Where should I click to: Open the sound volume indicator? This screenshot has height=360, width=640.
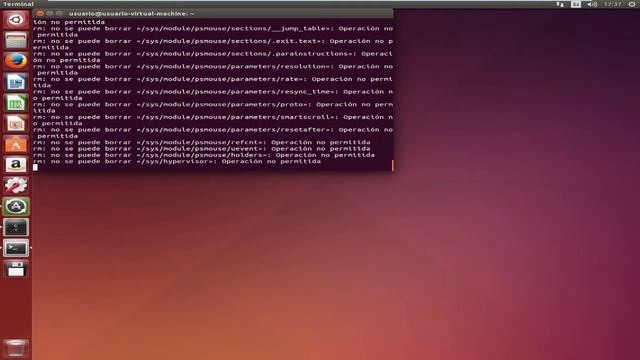pos(591,4)
